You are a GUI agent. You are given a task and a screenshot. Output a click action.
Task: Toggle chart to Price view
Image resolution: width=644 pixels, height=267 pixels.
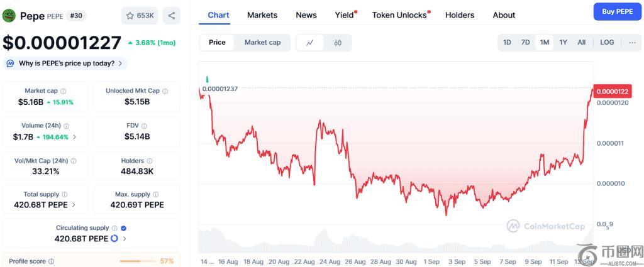click(217, 43)
